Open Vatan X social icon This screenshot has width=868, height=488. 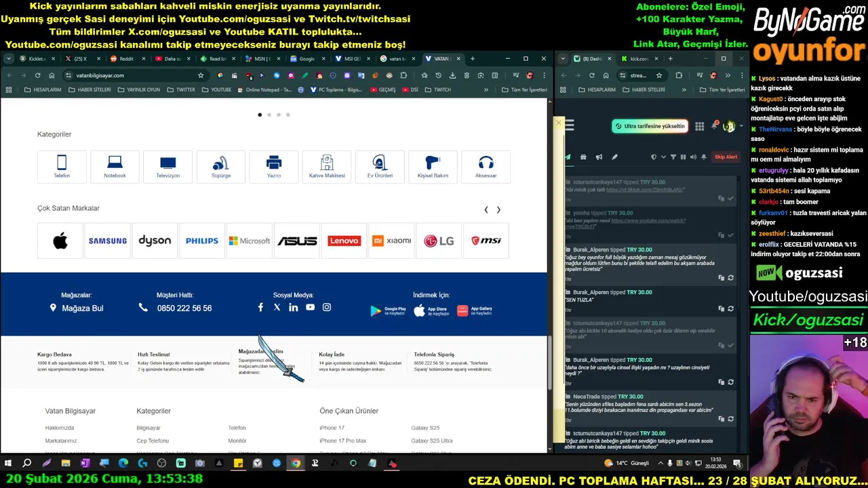click(277, 308)
